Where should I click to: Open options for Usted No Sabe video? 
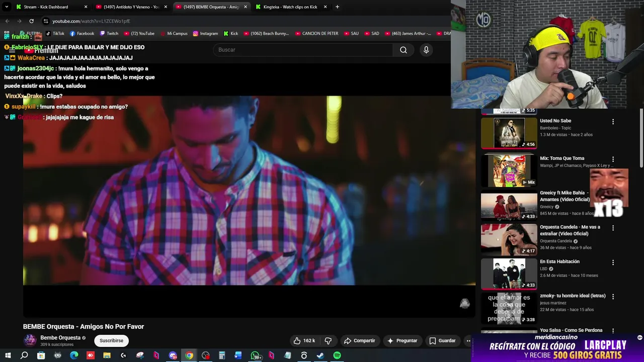(613, 122)
